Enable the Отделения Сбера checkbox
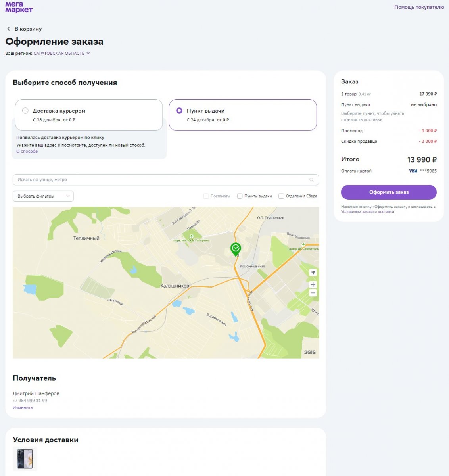This screenshot has height=476, width=449. (281, 196)
